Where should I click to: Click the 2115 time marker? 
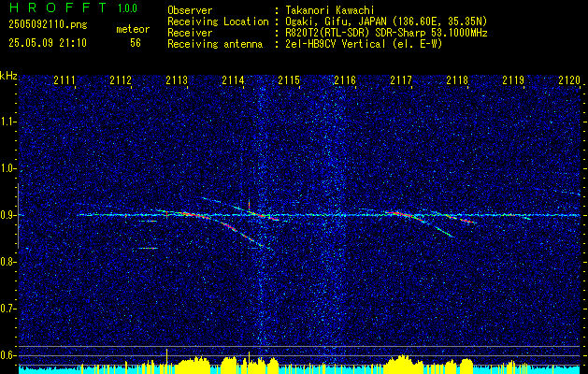(x=289, y=80)
